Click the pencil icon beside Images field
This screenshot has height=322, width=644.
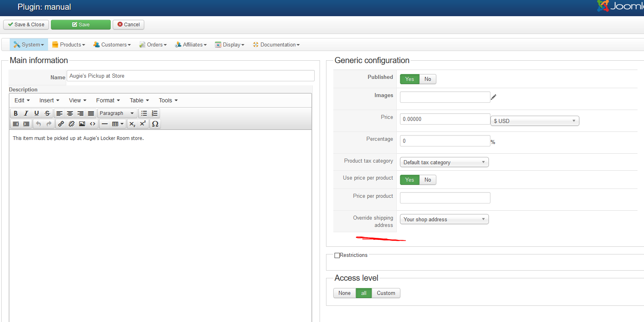point(493,97)
